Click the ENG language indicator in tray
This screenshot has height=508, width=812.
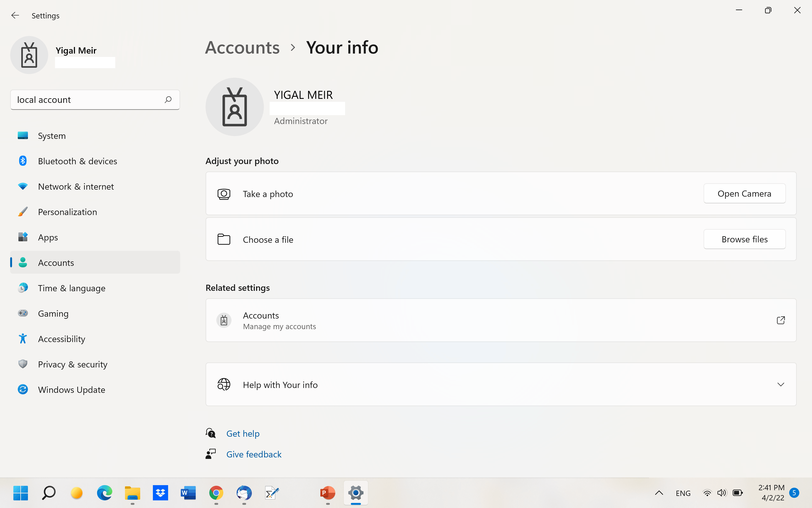(683, 493)
